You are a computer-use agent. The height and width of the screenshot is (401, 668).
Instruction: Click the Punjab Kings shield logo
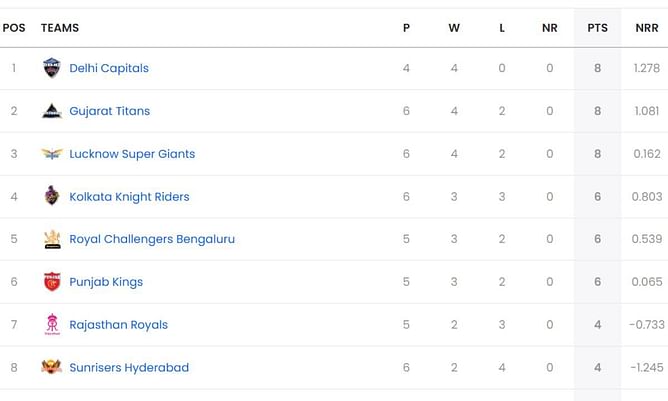52,282
